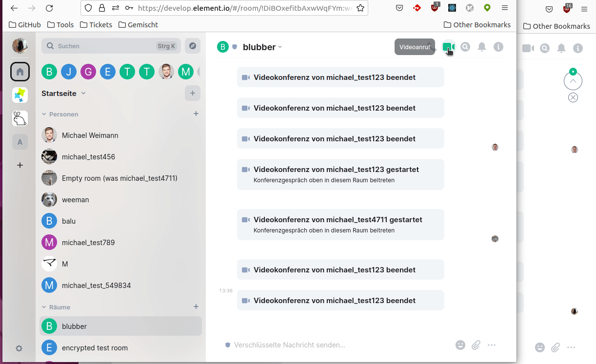596x364 pixels.
Task: Open user settings with the gear icon
Action: coord(19,348)
